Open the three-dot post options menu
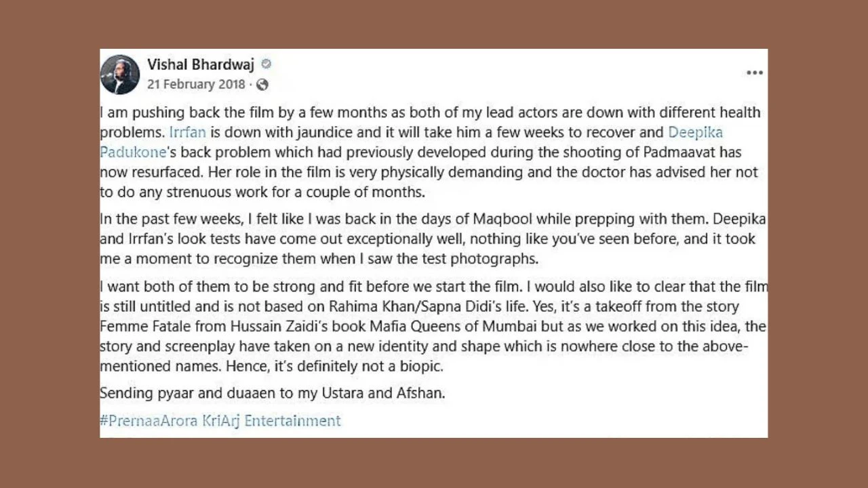The height and width of the screenshot is (488, 868). pos(755,73)
